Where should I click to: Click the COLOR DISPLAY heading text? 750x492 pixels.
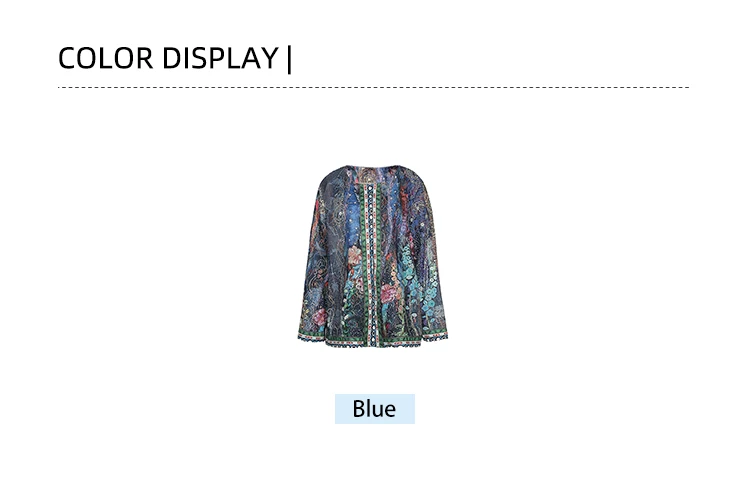coord(175,58)
